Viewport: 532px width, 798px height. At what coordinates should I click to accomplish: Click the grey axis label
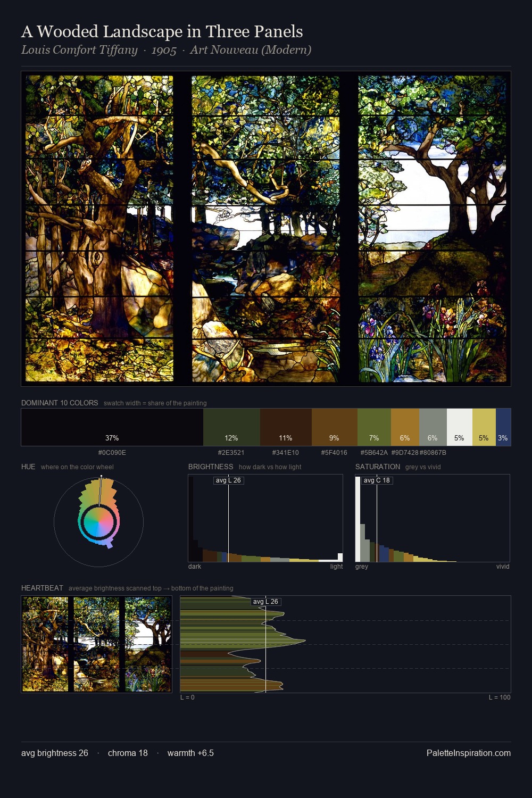[362, 567]
